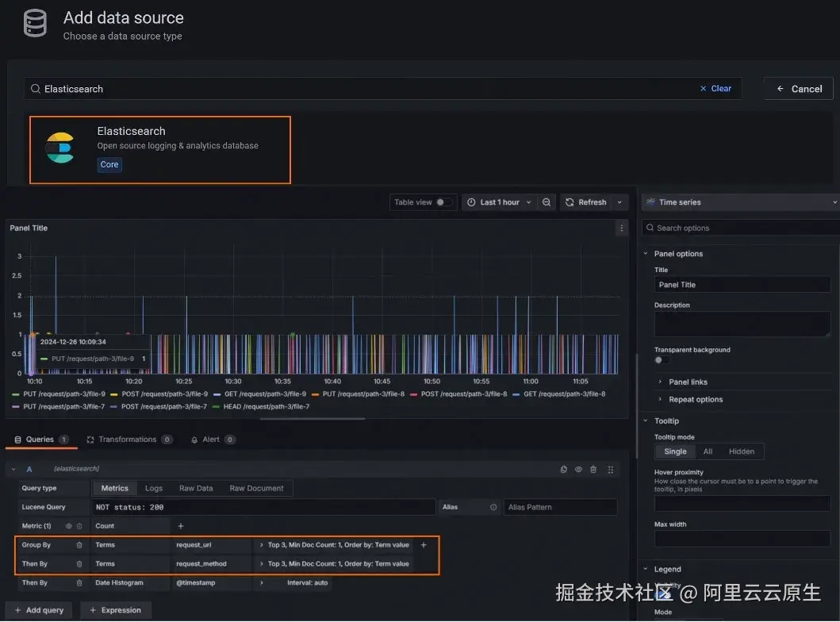Click the drag handle of query A
The height and width of the screenshot is (622, 840).
click(611, 470)
